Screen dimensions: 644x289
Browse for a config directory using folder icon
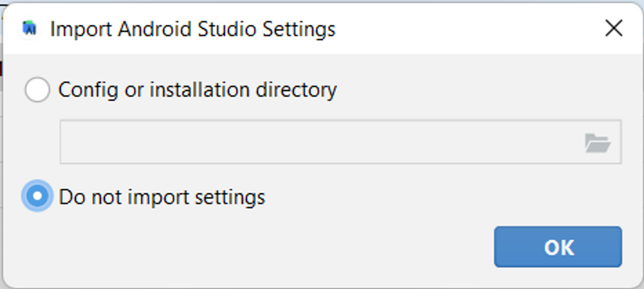[598, 142]
